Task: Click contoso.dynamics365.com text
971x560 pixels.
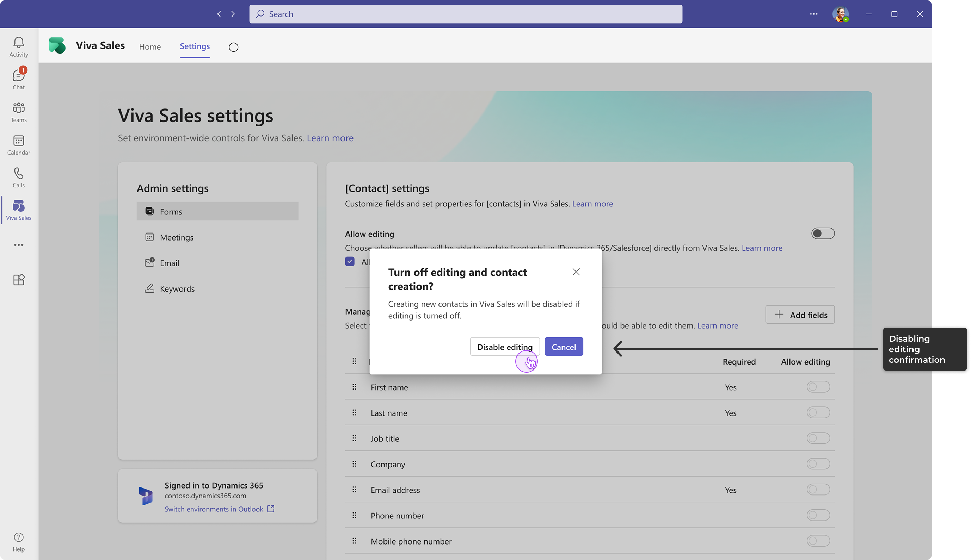Action: 205,496
